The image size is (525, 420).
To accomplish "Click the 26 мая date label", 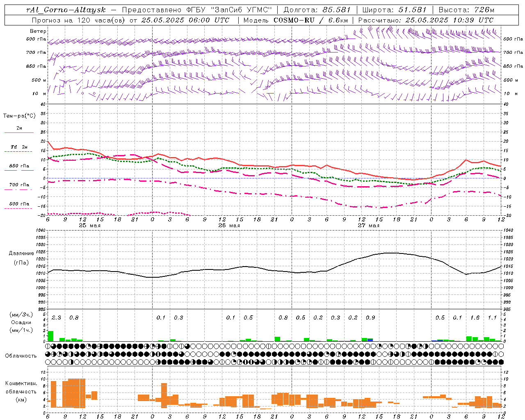I will pyautogui.click(x=229, y=226).
